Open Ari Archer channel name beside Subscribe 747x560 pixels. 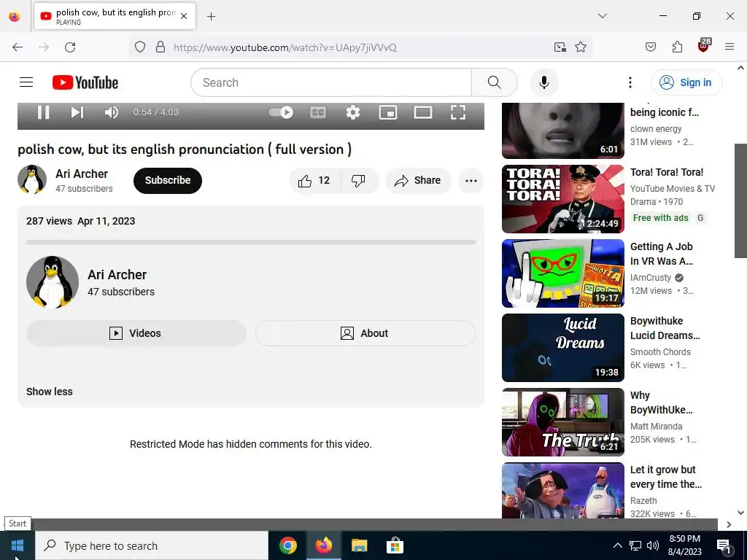point(82,174)
